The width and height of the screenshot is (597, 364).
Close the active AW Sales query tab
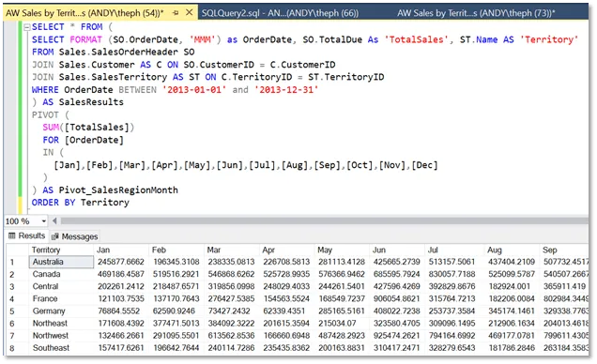(x=189, y=12)
